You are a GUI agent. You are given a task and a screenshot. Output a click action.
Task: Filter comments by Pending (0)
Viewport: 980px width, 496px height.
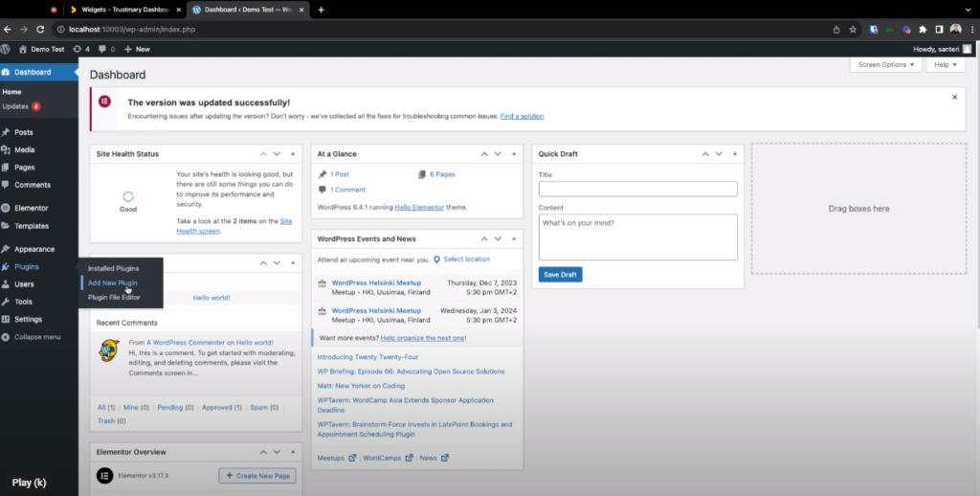(175, 407)
